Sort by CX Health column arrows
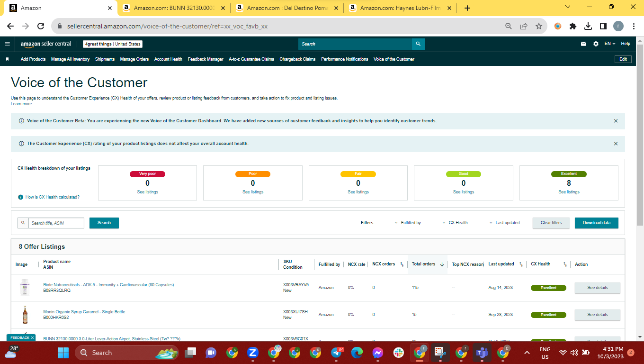 point(565,264)
